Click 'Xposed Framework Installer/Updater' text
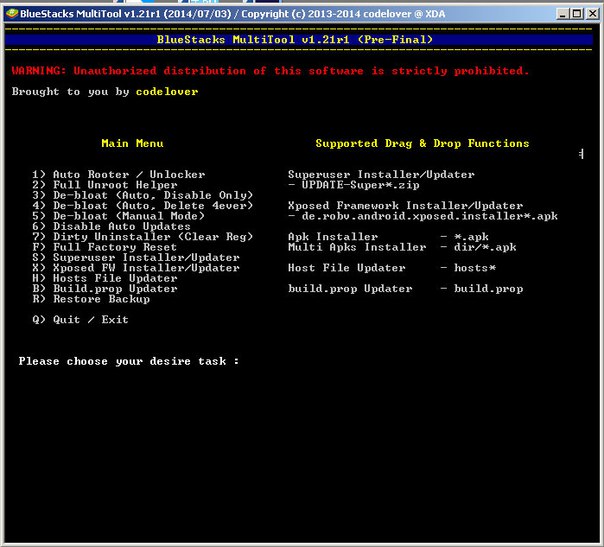The height and width of the screenshot is (547, 604). (x=406, y=206)
